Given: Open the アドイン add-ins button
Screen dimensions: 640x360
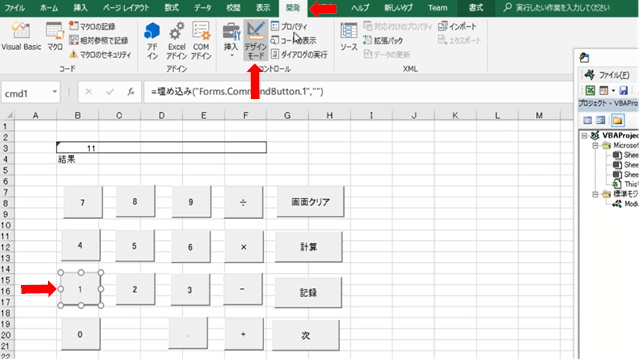Looking at the screenshot, I should (x=152, y=41).
